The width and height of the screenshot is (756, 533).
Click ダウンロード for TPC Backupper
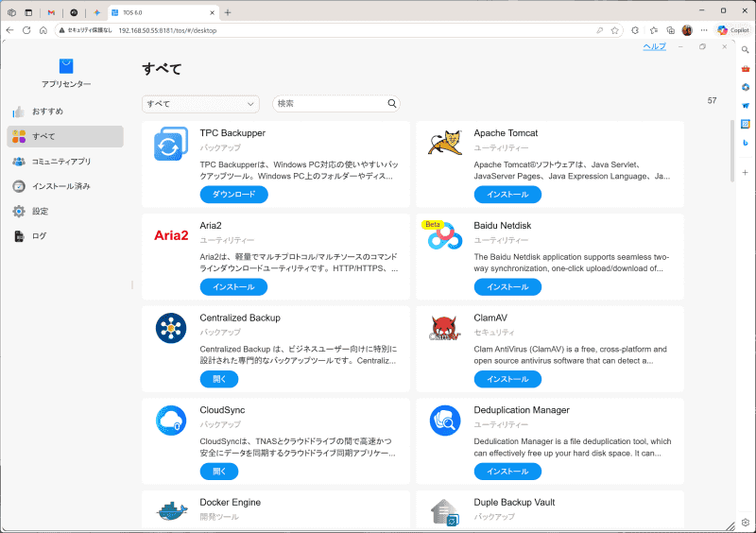[233, 195]
